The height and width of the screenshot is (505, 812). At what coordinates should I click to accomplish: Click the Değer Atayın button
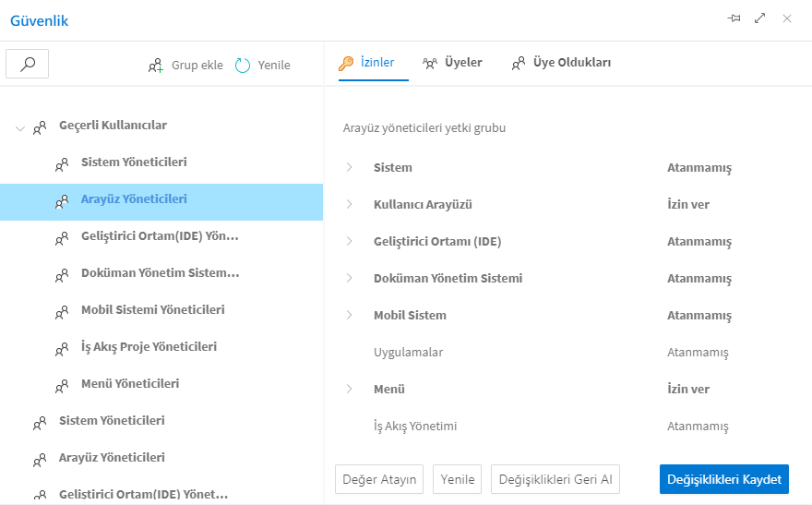point(379,479)
